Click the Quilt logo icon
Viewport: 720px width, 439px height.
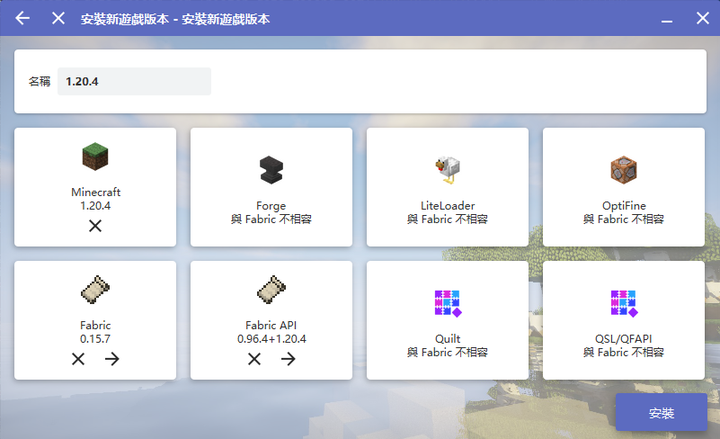click(x=448, y=303)
